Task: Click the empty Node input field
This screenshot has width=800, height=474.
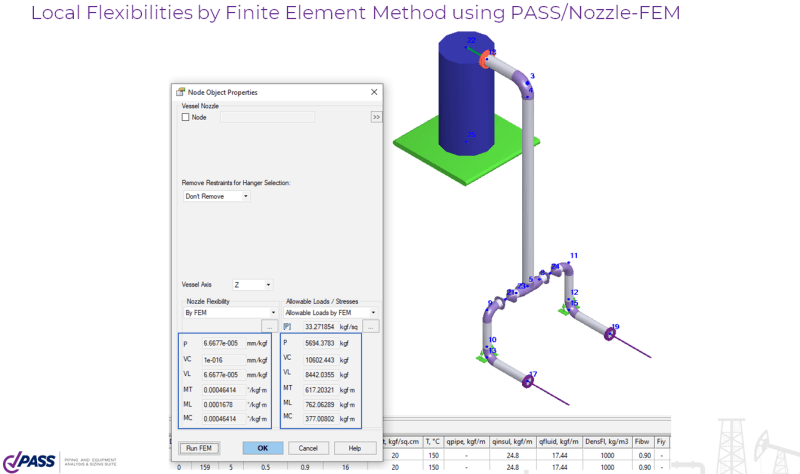Action: 267,117
